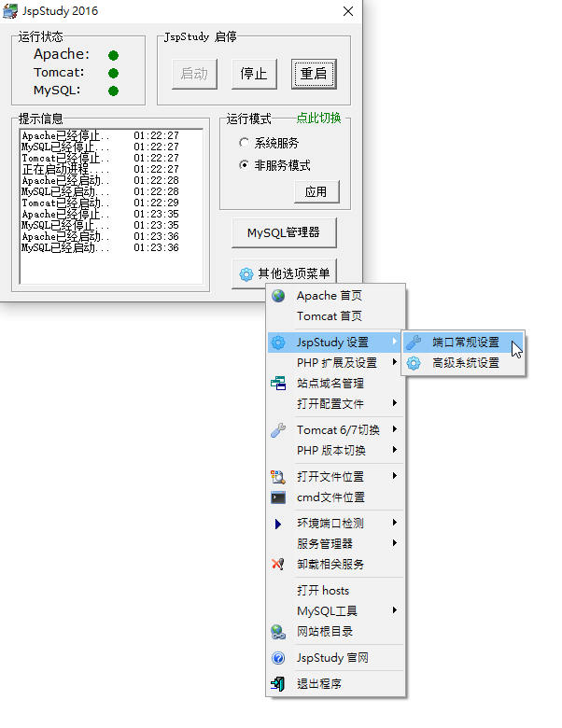Viewport: 562px width, 728px height.
Task: Click the blue arrow icon beside 环境端口检测
Action: coord(278,524)
